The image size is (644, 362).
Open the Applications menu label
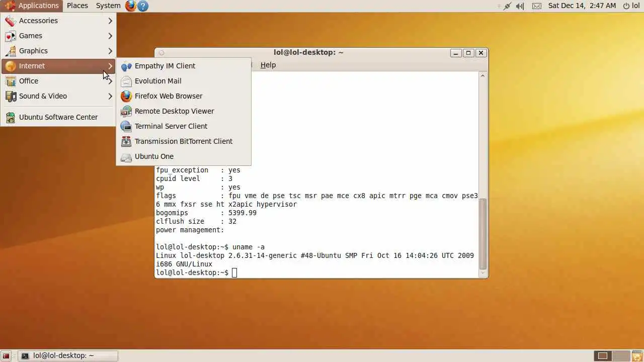39,6
